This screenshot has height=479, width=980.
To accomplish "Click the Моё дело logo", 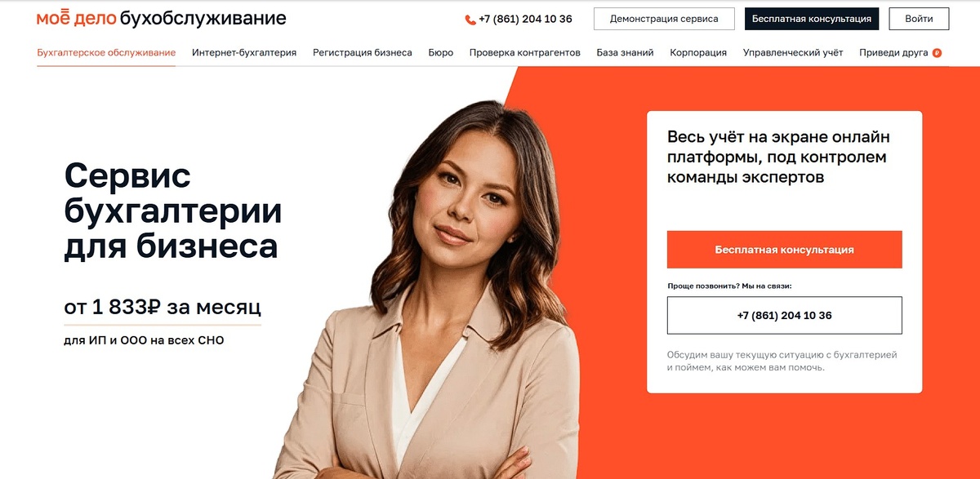I will (x=77, y=18).
